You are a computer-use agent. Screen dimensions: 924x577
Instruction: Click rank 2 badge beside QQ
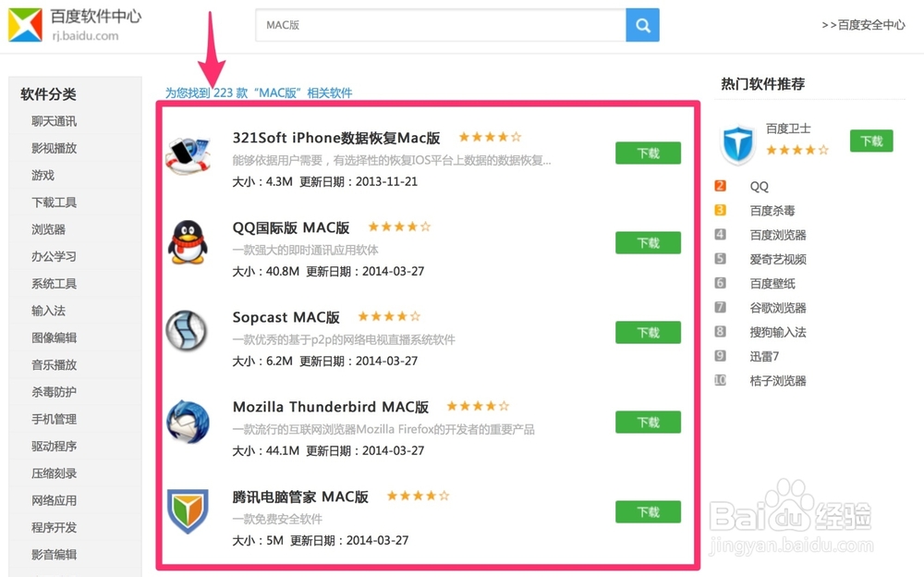pyautogui.click(x=720, y=186)
